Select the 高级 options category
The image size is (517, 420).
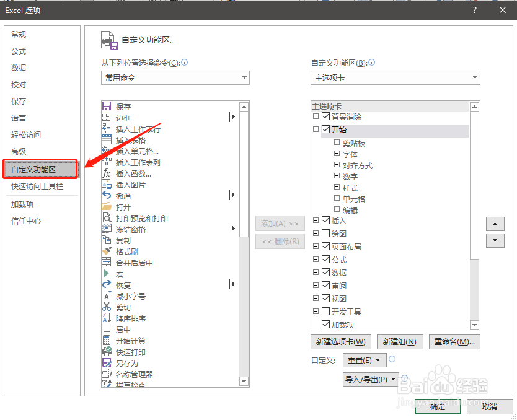(x=19, y=152)
